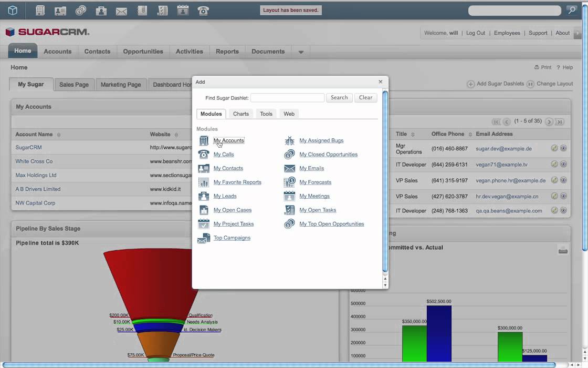This screenshot has height=368, width=588.
Task: Click the My Contacts card icon
Action: point(204,168)
